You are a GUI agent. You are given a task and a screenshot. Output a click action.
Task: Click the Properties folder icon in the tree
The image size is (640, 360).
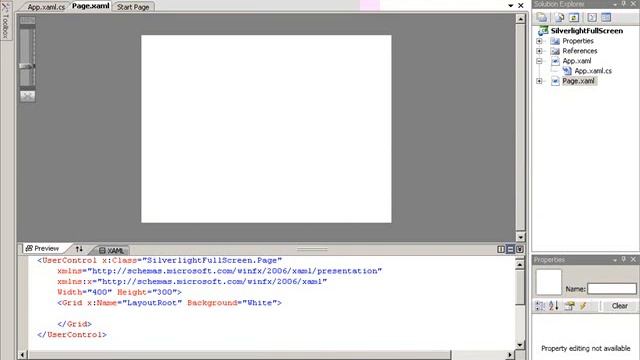tap(555, 41)
